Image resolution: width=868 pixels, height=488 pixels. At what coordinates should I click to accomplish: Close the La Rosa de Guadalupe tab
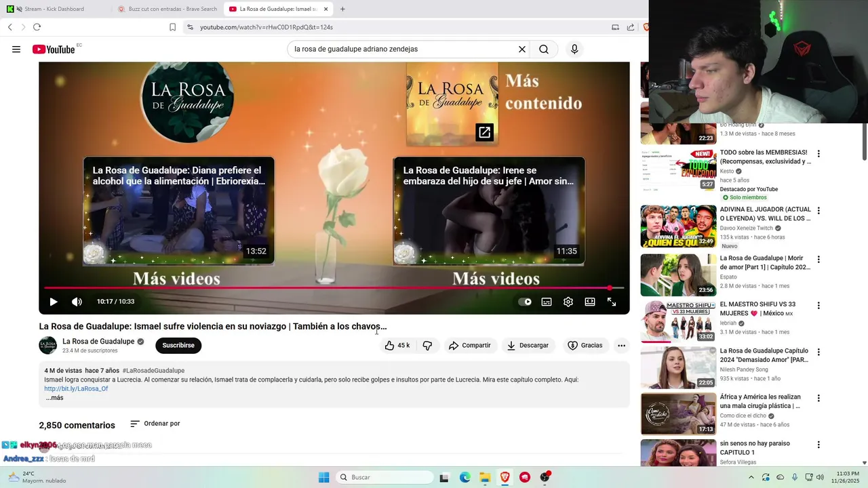[325, 9]
